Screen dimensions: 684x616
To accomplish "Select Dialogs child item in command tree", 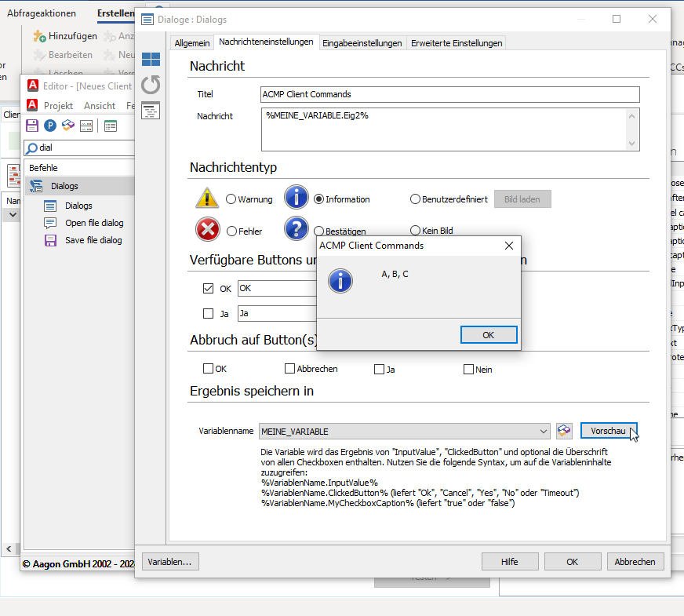I will (78, 206).
